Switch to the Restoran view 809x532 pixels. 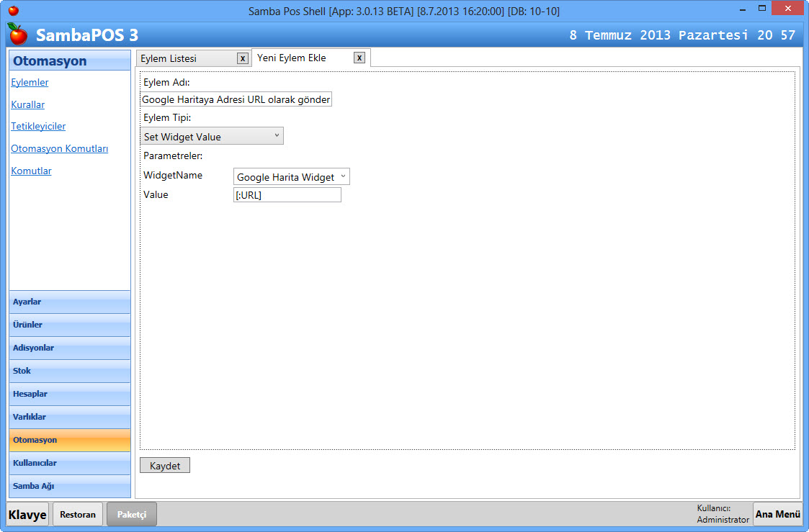click(x=78, y=514)
